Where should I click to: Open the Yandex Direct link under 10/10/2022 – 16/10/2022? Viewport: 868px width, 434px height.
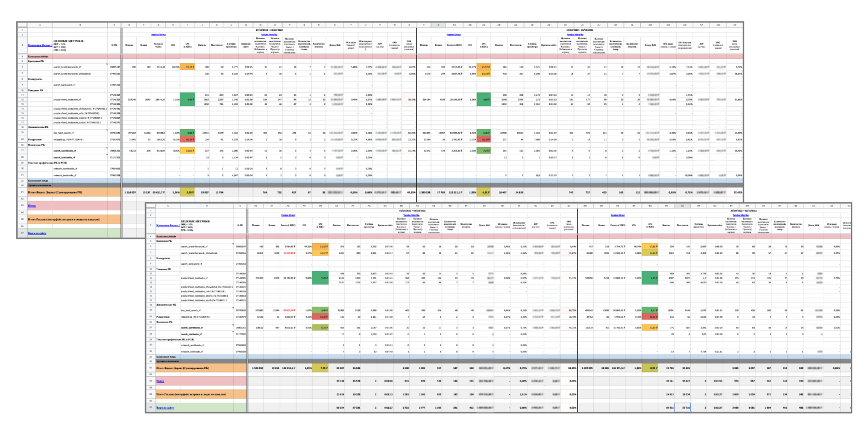point(454,34)
